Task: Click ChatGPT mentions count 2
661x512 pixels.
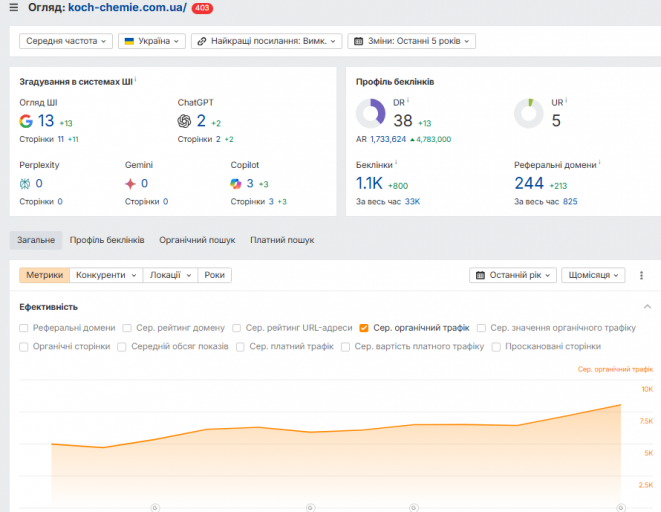Action: (201, 121)
